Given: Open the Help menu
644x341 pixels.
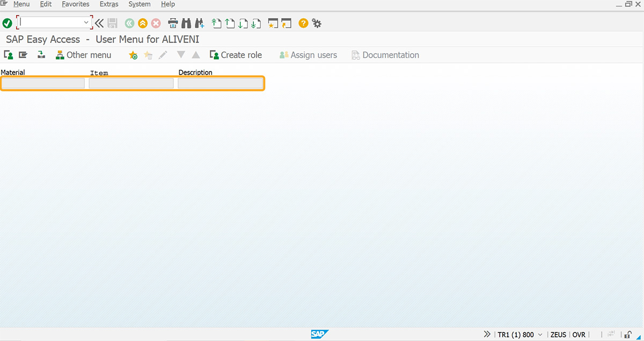Looking at the screenshot, I should (x=168, y=4).
